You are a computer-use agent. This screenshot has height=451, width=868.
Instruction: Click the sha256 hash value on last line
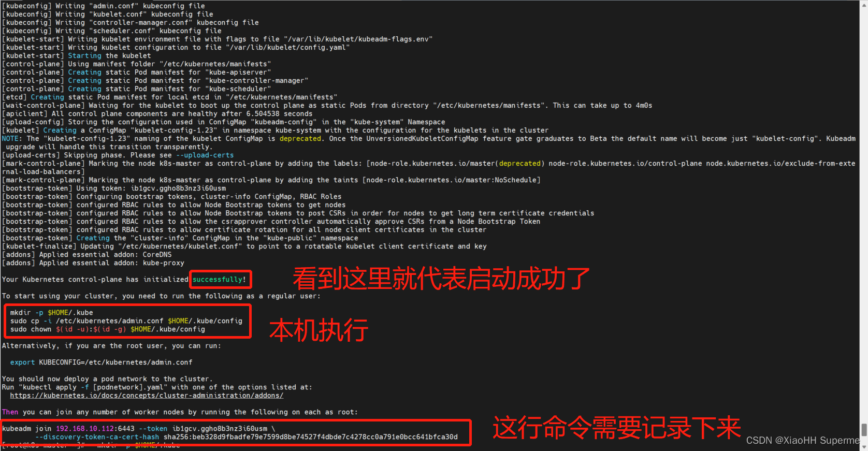[x=311, y=437]
